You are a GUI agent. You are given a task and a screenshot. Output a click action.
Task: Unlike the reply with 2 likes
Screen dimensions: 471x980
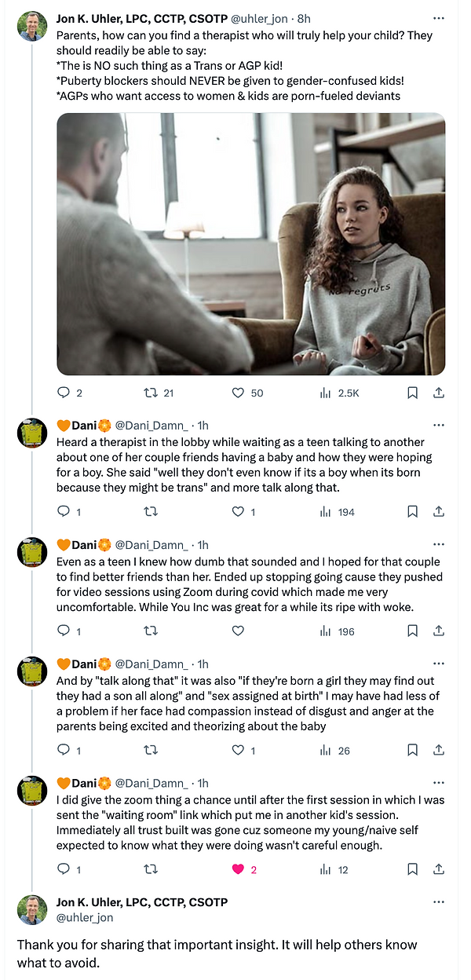pos(239,869)
